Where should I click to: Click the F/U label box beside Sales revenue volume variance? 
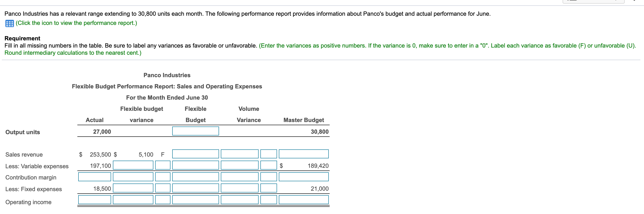268,154
